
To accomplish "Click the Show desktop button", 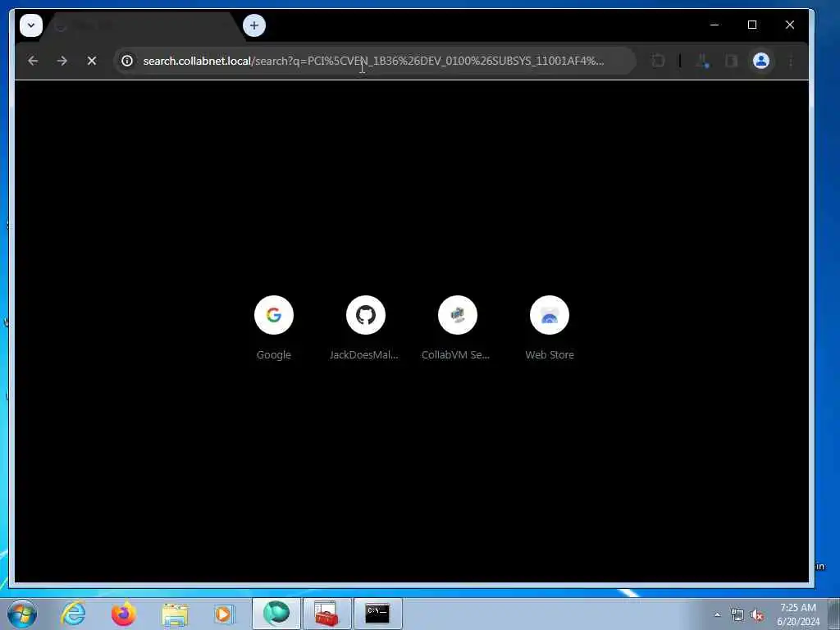I will (x=834, y=614).
